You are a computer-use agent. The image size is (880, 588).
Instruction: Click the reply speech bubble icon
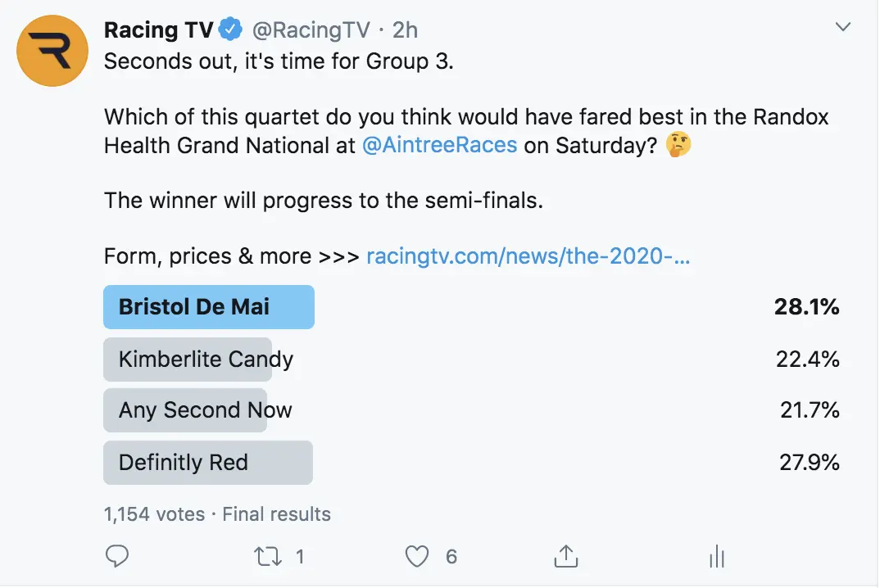pos(118,557)
